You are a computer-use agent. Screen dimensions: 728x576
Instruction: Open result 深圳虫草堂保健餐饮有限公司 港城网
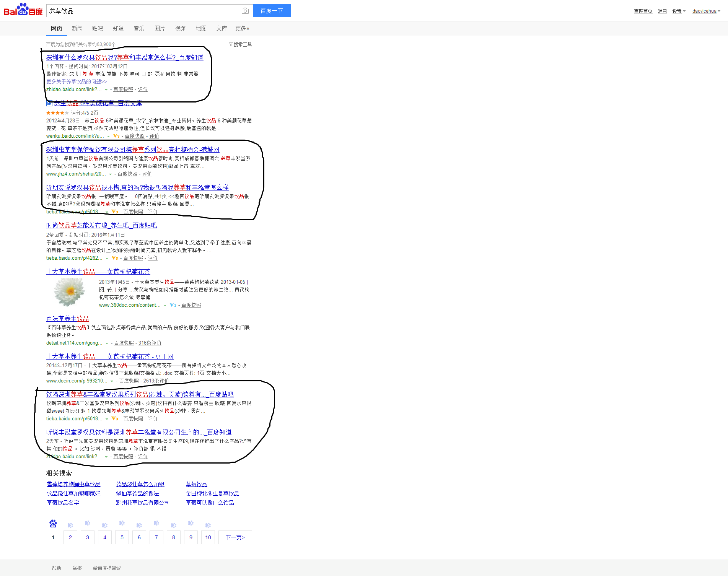[x=133, y=150]
